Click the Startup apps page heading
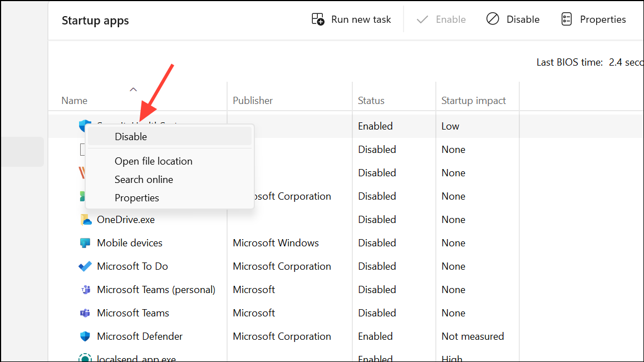 (95, 21)
